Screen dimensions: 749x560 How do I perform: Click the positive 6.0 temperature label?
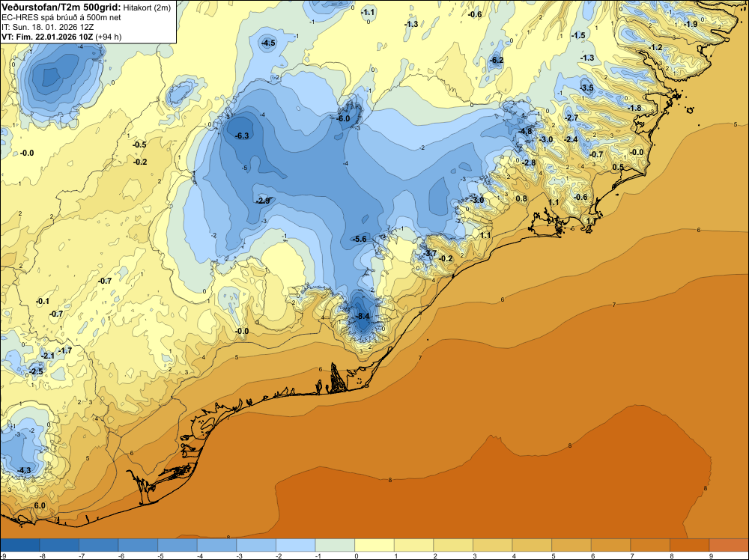[40, 505]
